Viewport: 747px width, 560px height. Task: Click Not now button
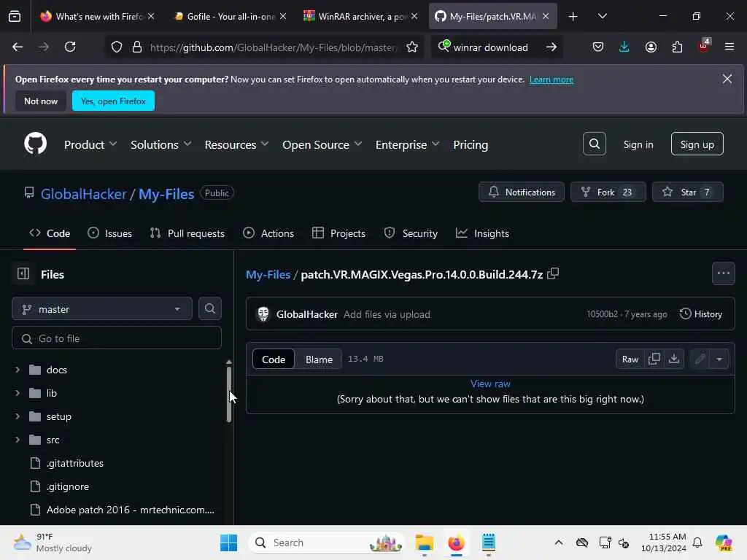[x=41, y=101]
